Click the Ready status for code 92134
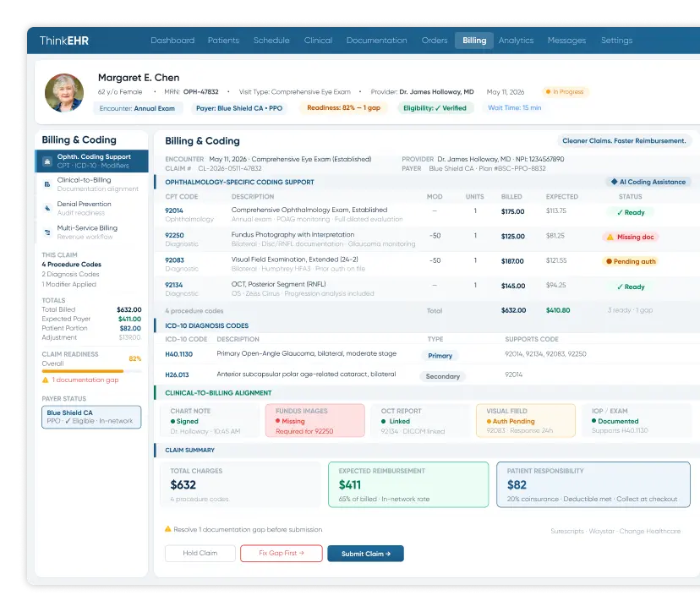Viewport: 700px width, 612px height. tap(631, 287)
